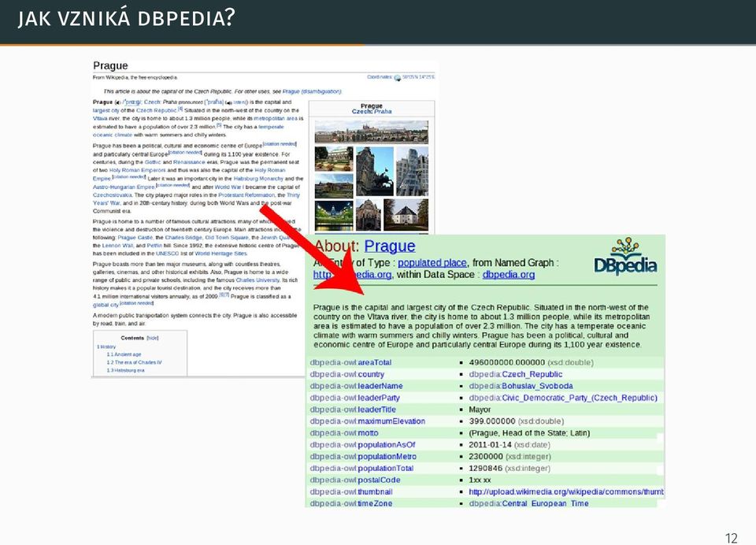Click the [hide] toggle in Contents box
The image size is (756, 545).
pos(152,338)
